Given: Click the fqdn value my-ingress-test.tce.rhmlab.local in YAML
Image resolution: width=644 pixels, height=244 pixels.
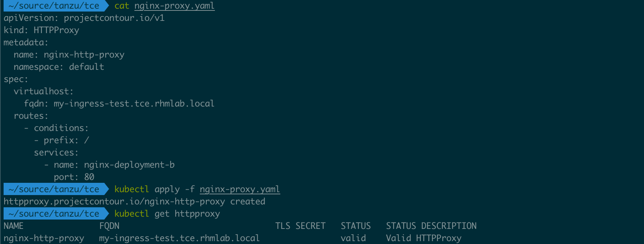Looking at the screenshot, I should tap(134, 104).
